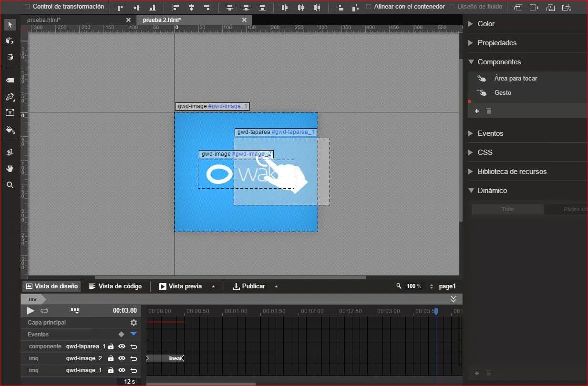Toggle visibility of gwd-image_2 layer
The height and width of the screenshot is (386, 588).
[122, 358]
